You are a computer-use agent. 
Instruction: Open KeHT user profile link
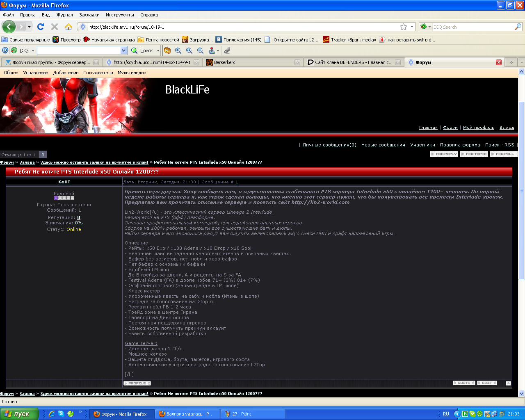[64, 182]
